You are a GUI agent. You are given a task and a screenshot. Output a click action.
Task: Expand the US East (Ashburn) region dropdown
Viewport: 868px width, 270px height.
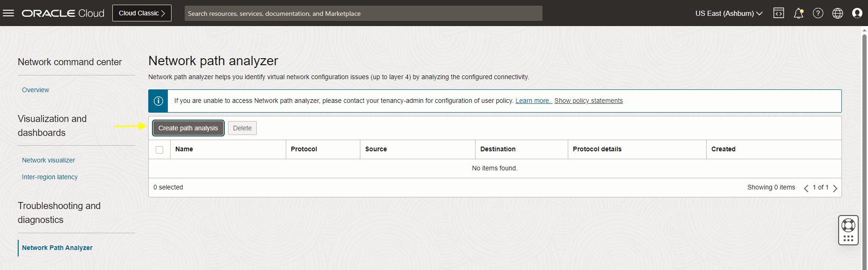coord(729,13)
